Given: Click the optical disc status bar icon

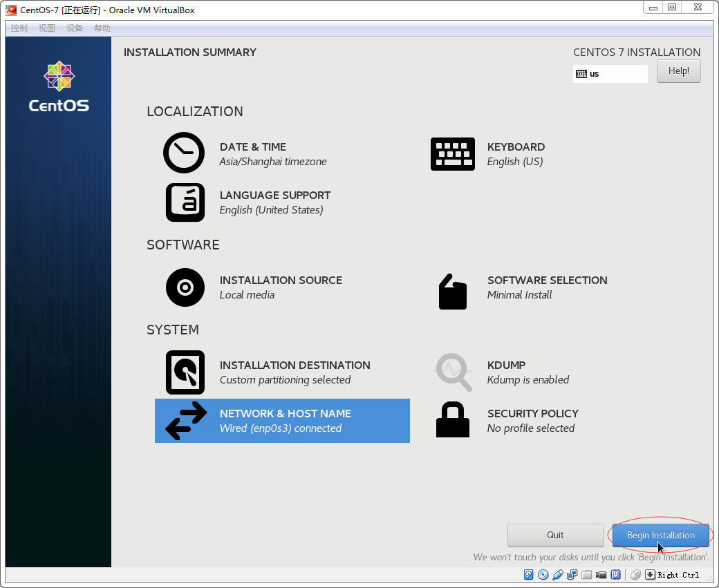Looking at the screenshot, I should (543, 575).
